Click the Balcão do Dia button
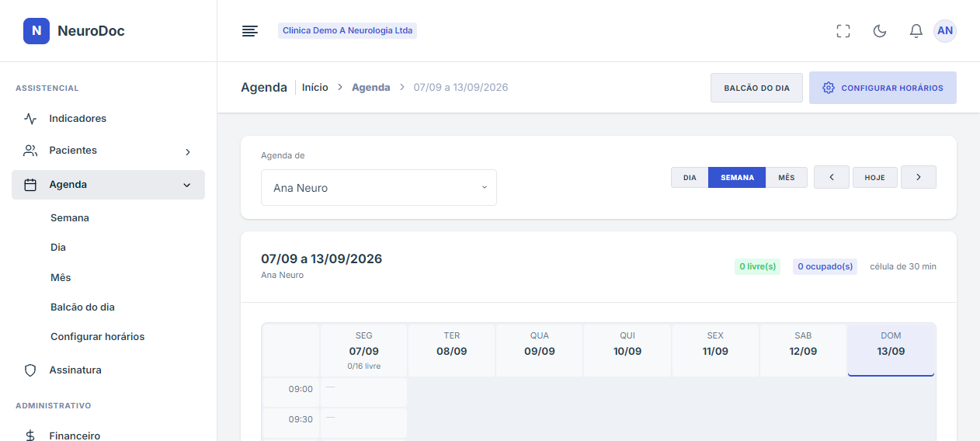This screenshot has height=441, width=980. pos(756,88)
